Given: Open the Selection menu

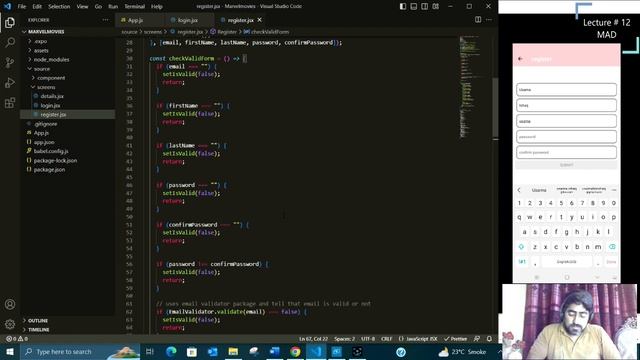Looking at the screenshot, I should [x=59, y=7].
